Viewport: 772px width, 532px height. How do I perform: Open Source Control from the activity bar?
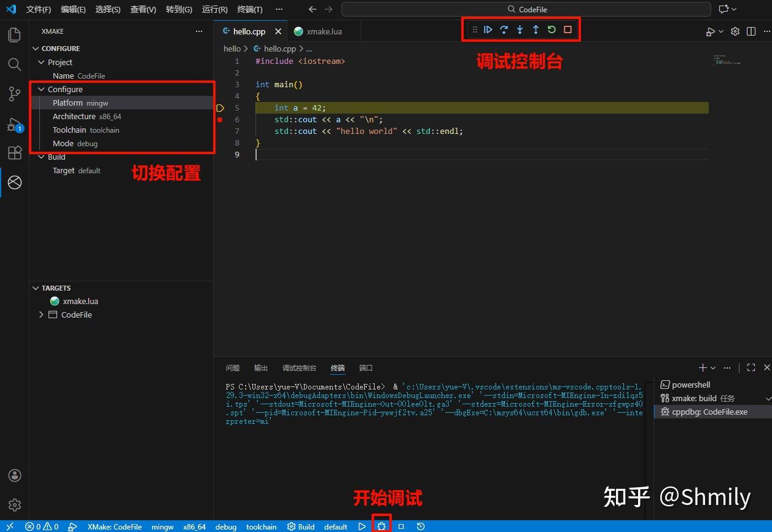pos(14,93)
